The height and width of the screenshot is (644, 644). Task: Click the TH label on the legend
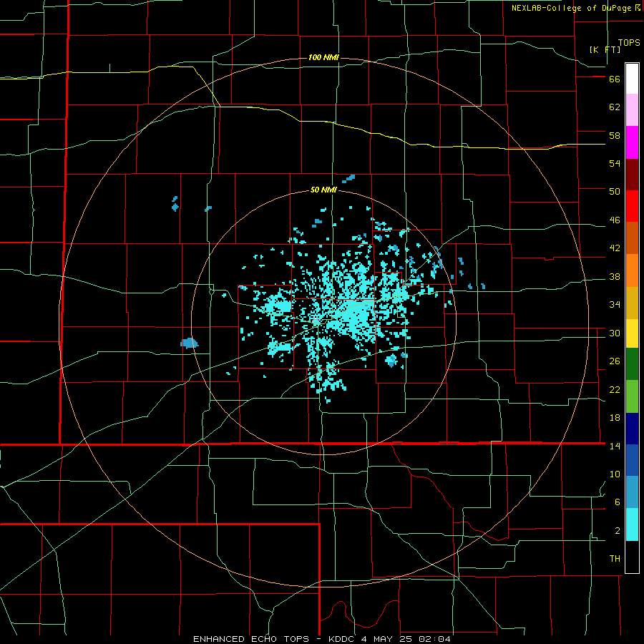(x=615, y=559)
